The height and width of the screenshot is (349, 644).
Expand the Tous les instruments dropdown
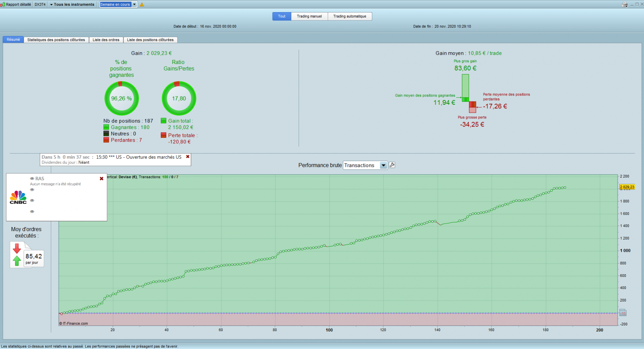point(72,5)
